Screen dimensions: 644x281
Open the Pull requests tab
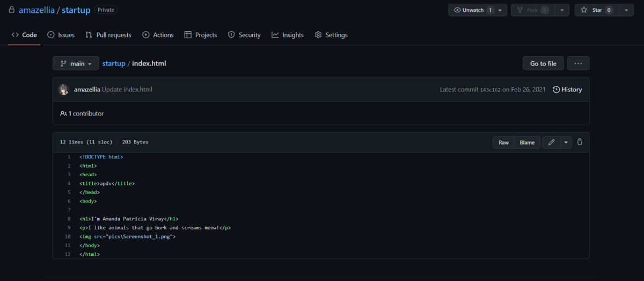point(108,35)
